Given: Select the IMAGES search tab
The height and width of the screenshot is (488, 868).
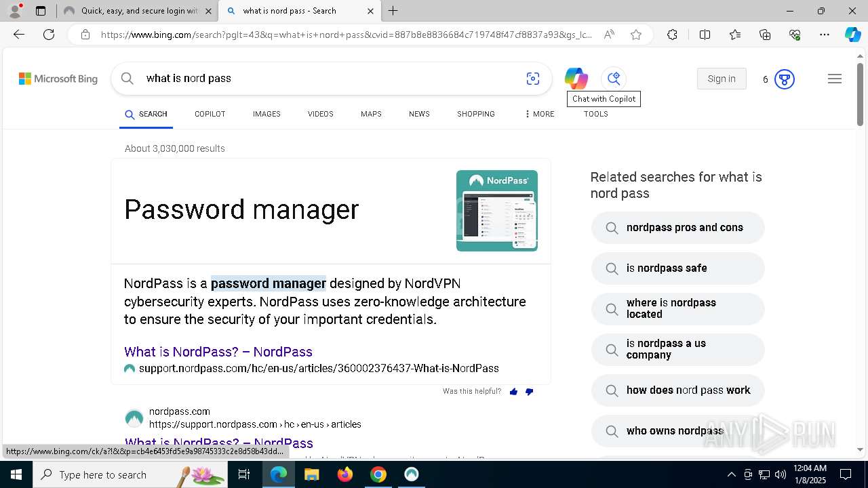Looking at the screenshot, I should 267,114.
